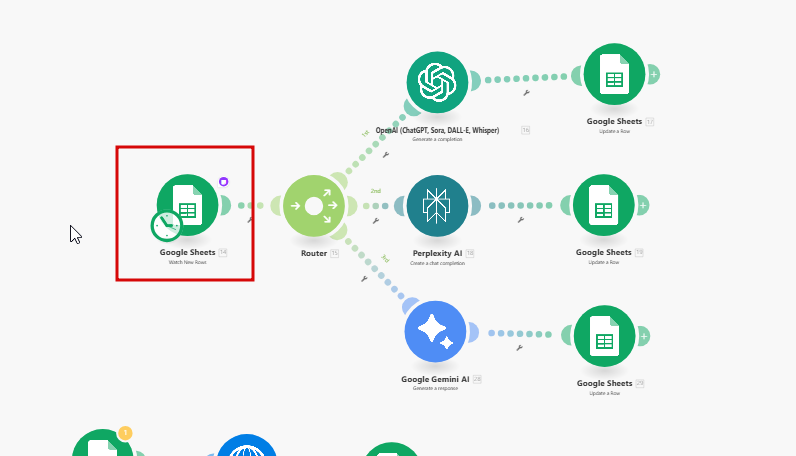This screenshot has height=456, width=796.
Task: Click wrench between Perplexity AI and Google Sheets
Action: pos(521,220)
